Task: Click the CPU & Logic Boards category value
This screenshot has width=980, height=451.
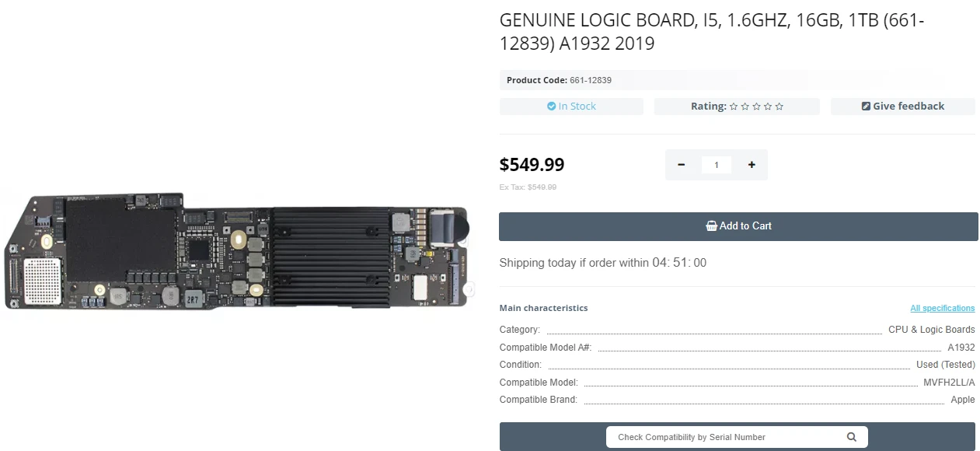Action: coord(931,330)
